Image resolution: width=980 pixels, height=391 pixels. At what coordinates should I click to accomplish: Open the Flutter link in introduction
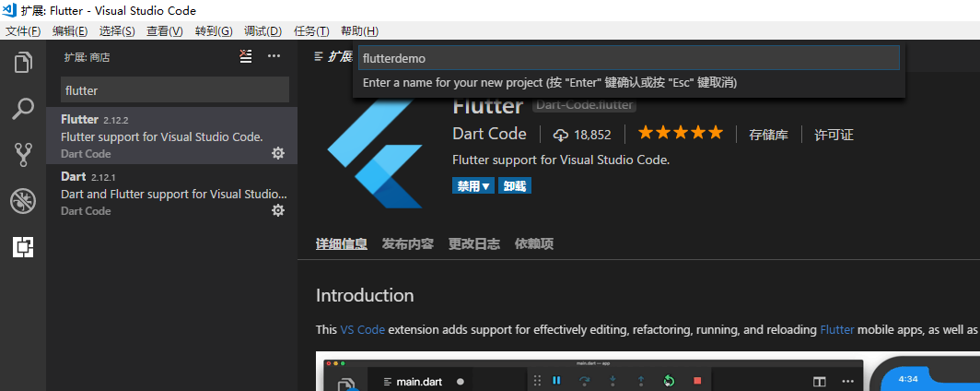point(837,330)
